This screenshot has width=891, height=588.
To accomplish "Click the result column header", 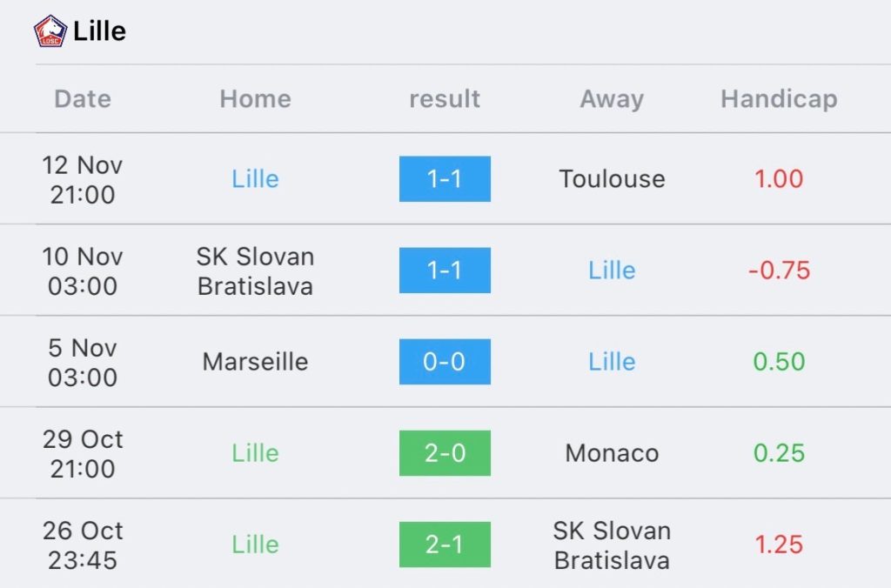I will (445, 99).
